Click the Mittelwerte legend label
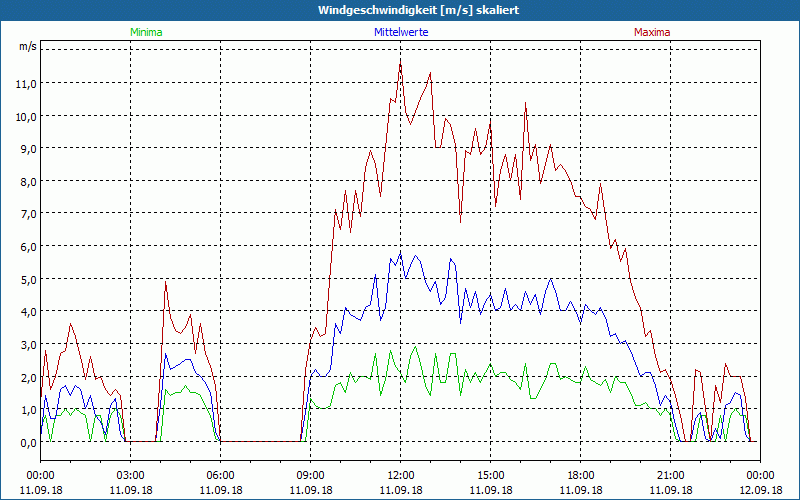 tap(401, 32)
